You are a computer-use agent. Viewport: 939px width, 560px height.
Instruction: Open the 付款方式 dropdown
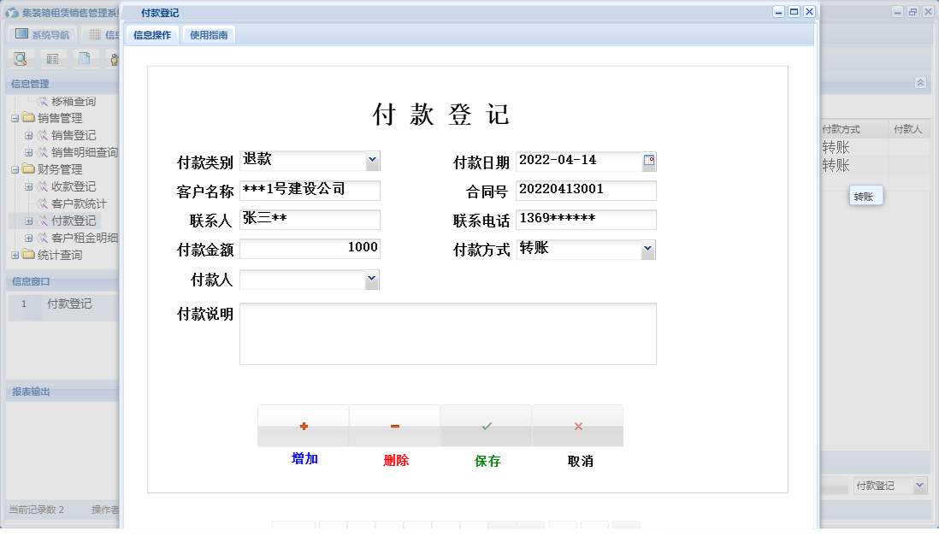click(649, 250)
